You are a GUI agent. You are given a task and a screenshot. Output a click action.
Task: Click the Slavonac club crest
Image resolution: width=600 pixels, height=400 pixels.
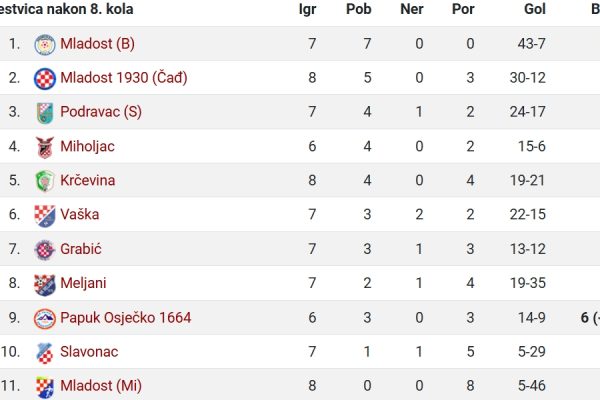coord(45,353)
